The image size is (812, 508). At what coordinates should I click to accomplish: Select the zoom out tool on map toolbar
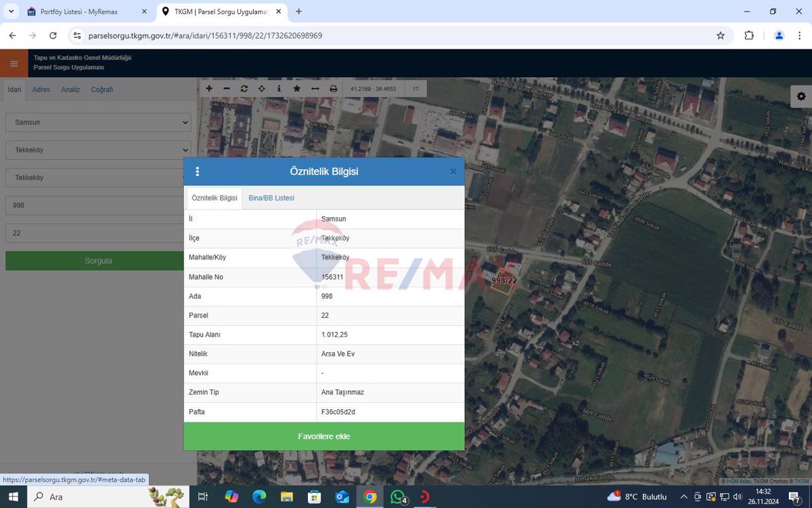[x=226, y=88]
